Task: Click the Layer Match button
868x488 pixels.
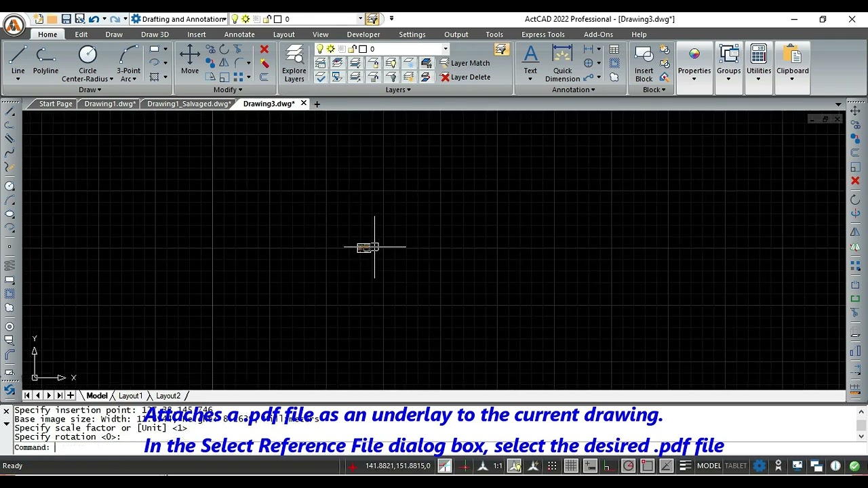Action: tap(465, 63)
